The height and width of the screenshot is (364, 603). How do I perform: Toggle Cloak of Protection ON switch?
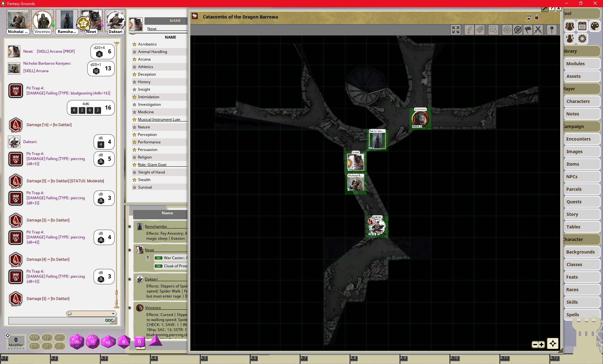pos(159,266)
